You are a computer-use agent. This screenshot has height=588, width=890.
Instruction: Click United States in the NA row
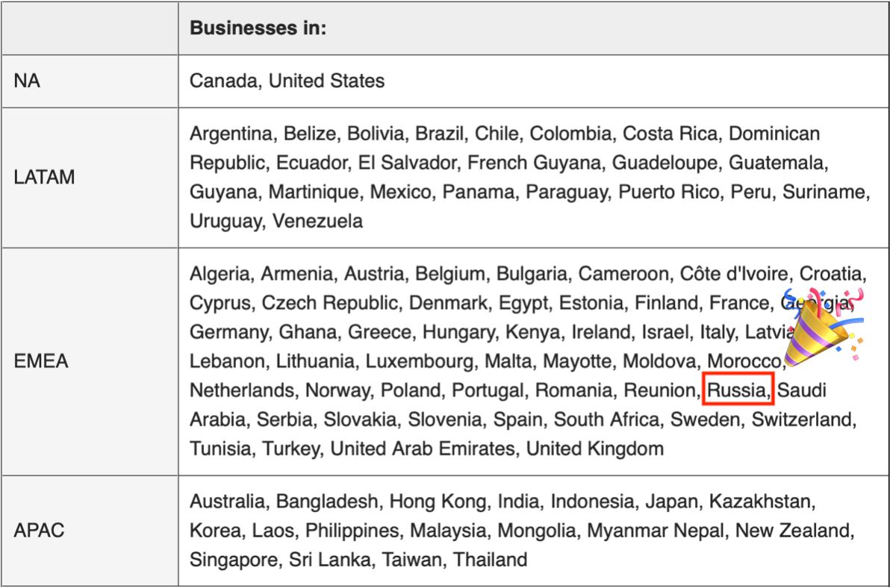(x=326, y=81)
